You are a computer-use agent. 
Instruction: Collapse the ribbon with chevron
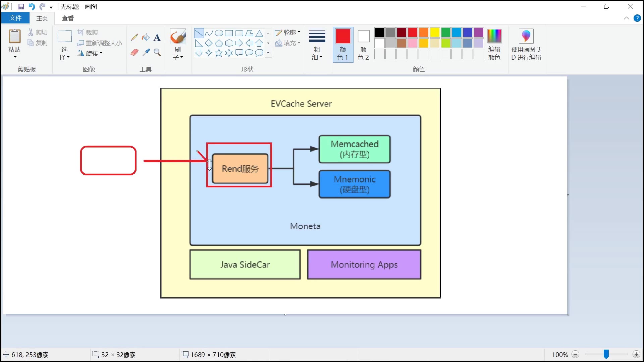tap(626, 18)
